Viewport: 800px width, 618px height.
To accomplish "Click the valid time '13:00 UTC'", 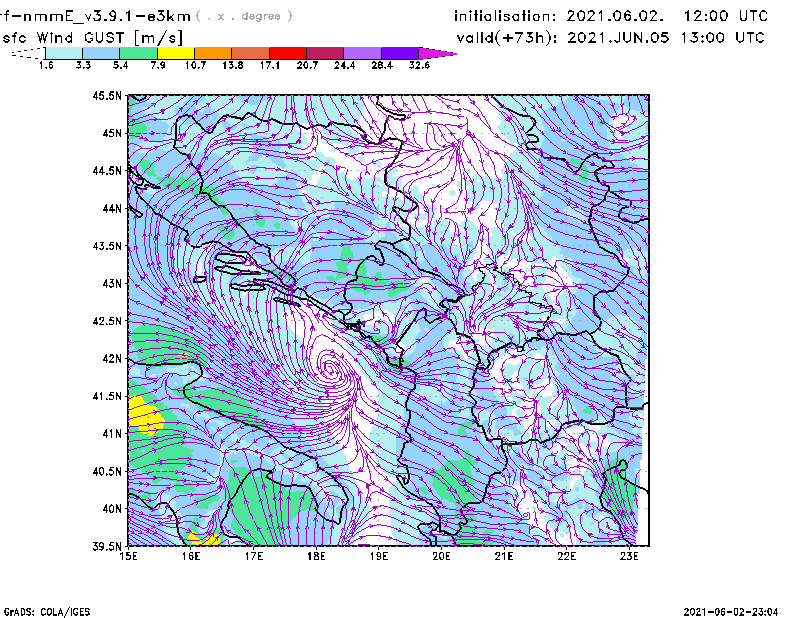I will point(723,38).
